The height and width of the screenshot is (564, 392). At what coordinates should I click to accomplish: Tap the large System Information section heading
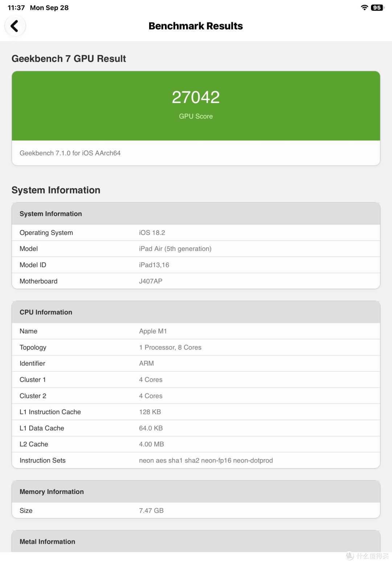[56, 190]
